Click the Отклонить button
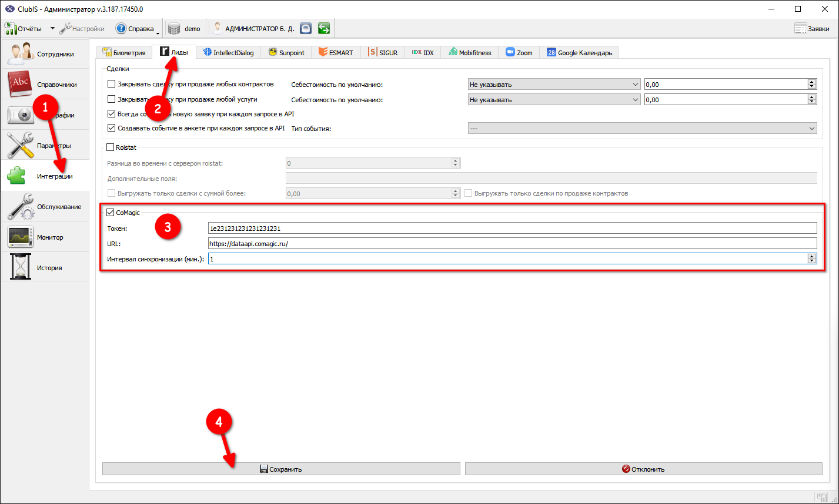Image resolution: width=839 pixels, height=504 pixels. click(x=644, y=469)
